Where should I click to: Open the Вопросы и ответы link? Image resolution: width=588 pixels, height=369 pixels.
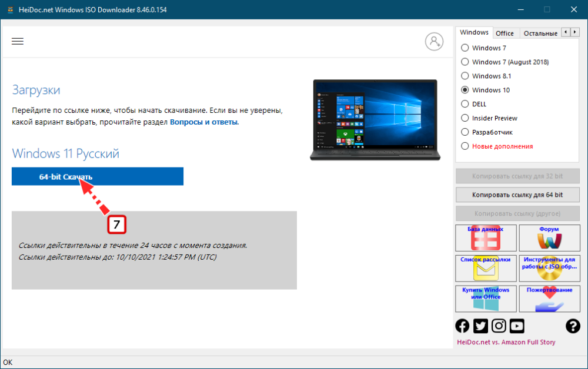pyautogui.click(x=204, y=122)
